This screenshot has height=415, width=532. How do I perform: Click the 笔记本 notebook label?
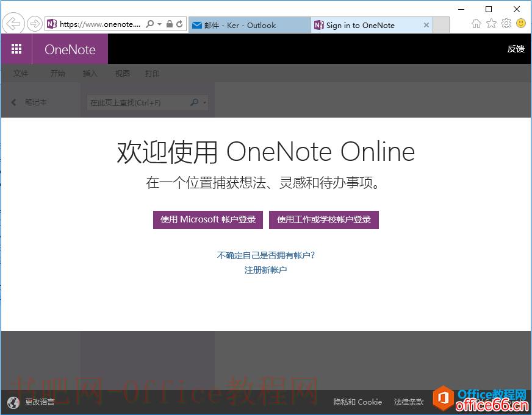point(35,102)
